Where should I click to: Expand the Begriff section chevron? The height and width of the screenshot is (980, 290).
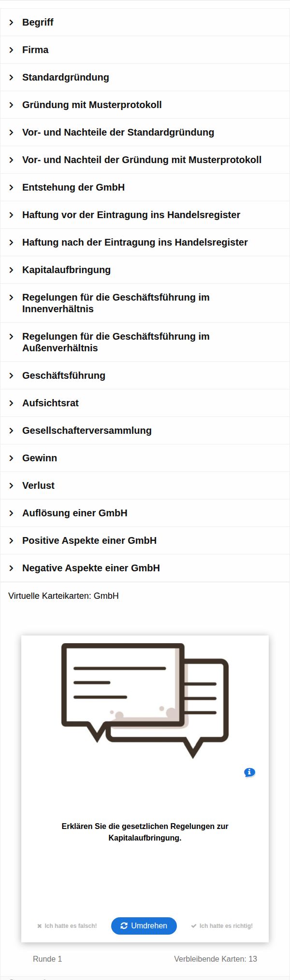12,22
